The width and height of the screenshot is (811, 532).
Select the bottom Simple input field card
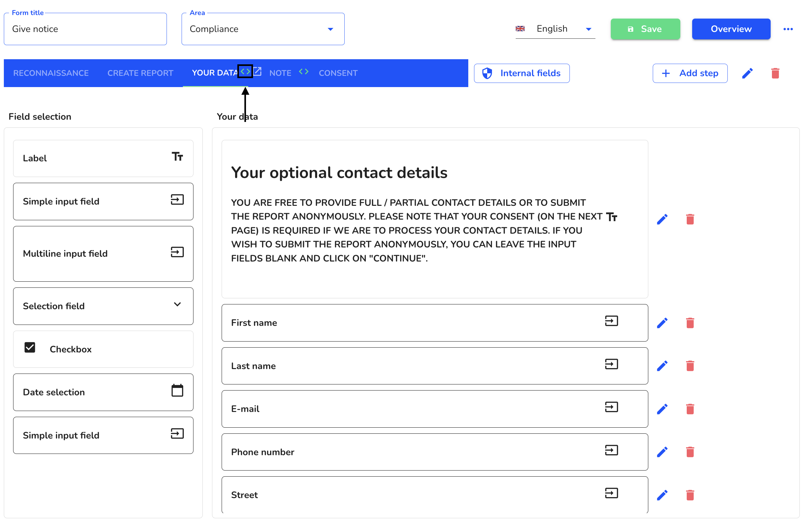[103, 435]
